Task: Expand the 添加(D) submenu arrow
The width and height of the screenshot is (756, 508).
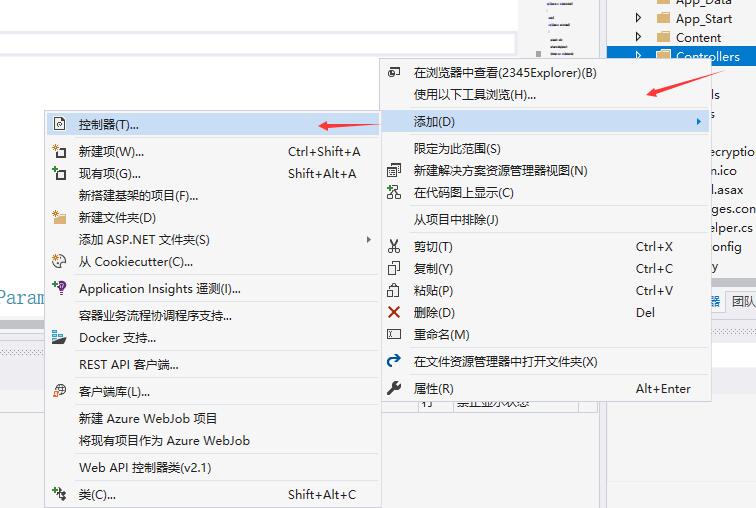Action: (x=698, y=122)
